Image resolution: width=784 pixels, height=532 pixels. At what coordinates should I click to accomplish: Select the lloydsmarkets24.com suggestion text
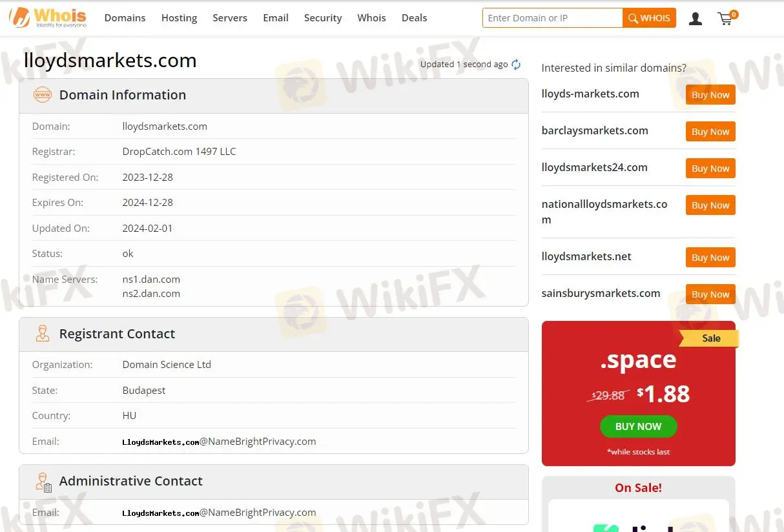pyautogui.click(x=594, y=167)
